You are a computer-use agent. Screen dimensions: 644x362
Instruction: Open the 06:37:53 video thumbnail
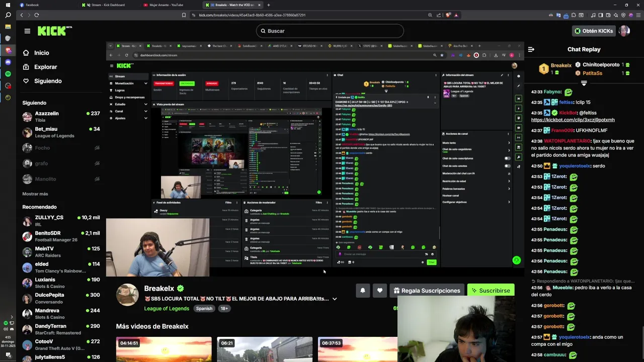pos(357,349)
